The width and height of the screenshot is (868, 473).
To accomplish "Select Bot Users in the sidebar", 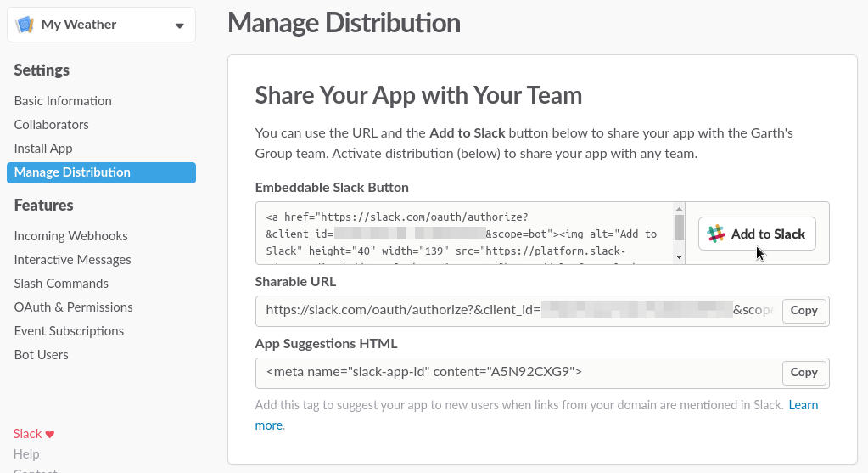I will click(x=41, y=355).
